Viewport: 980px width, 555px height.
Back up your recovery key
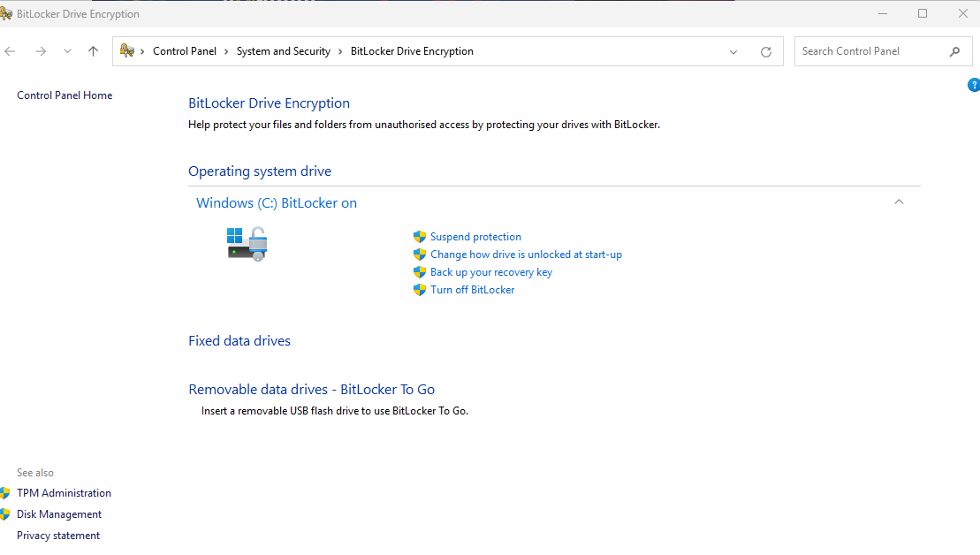click(x=491, y=272)
